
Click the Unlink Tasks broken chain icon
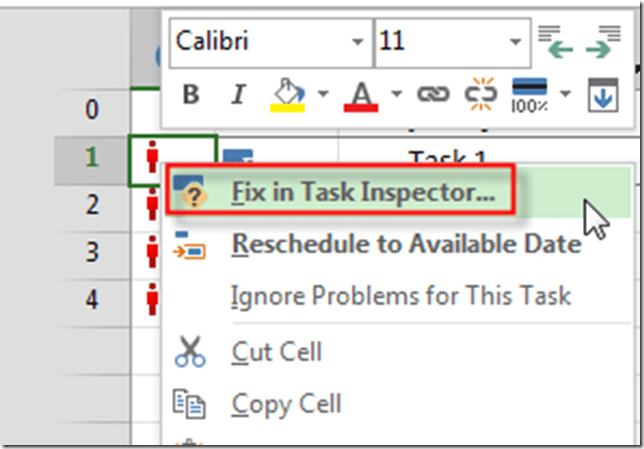(x=482, y=94)
